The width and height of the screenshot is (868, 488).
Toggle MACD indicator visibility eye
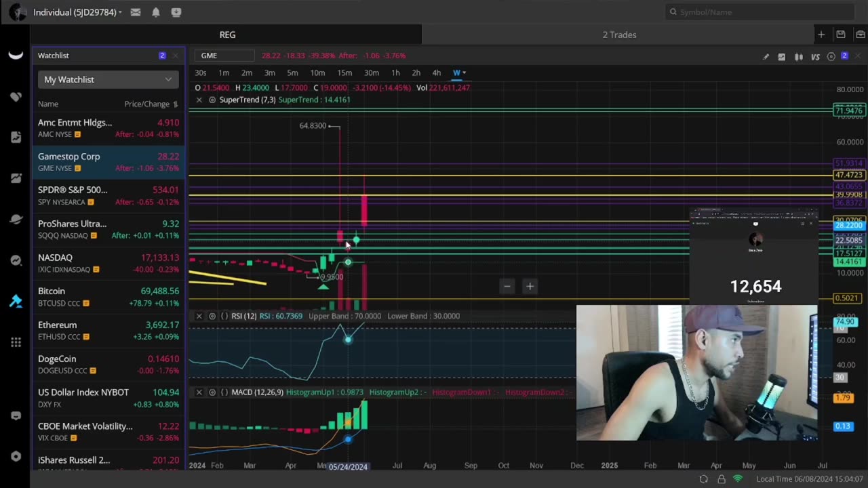click(x=212, y=392)
